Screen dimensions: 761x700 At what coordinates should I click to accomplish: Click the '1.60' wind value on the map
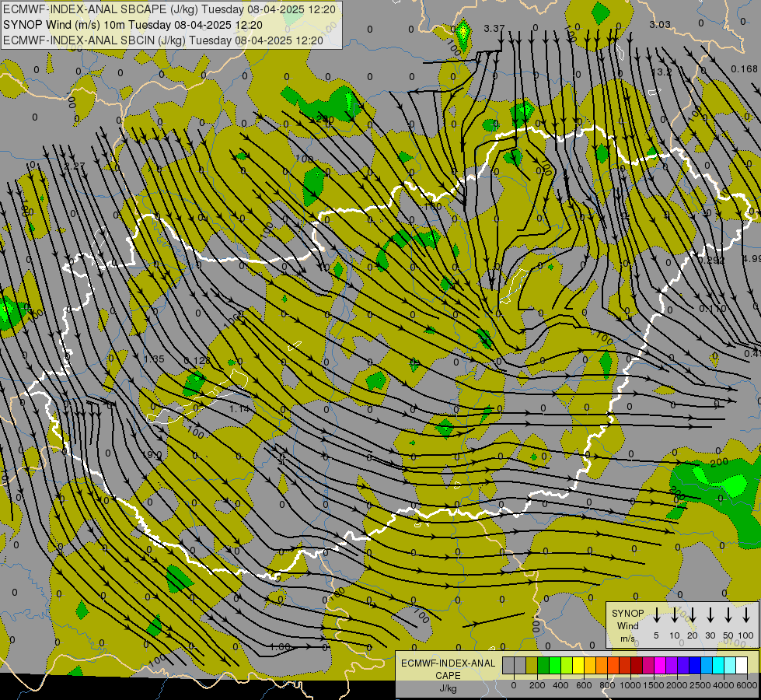point(280,647)
